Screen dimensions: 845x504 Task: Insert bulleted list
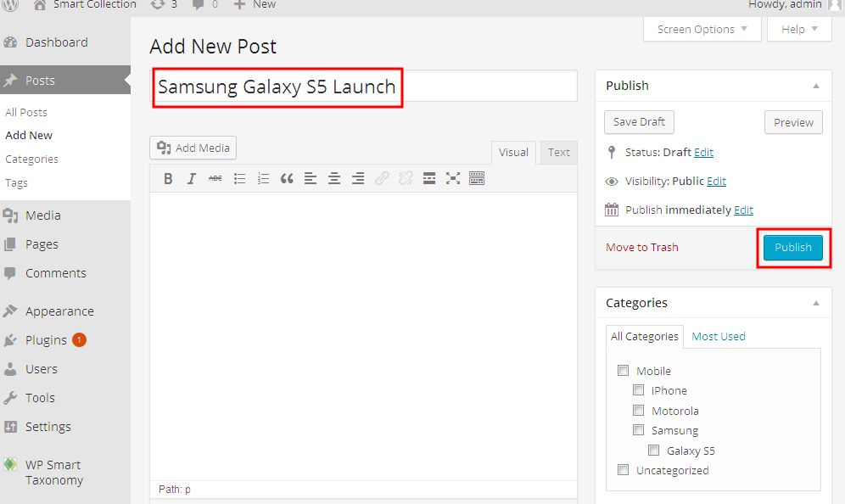point(239,178)
